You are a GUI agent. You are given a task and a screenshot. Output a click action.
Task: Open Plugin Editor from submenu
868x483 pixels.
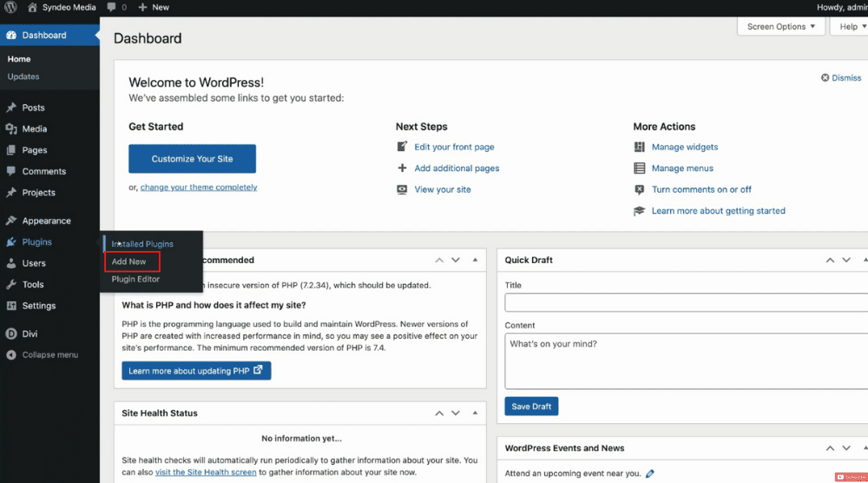[x=135, y=279]
